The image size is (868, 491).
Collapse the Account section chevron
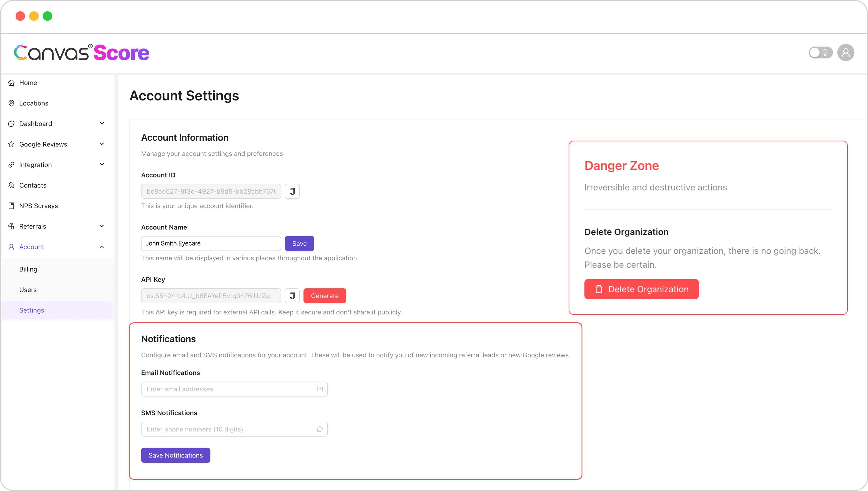pyautogui.click(x=102, y=247)
